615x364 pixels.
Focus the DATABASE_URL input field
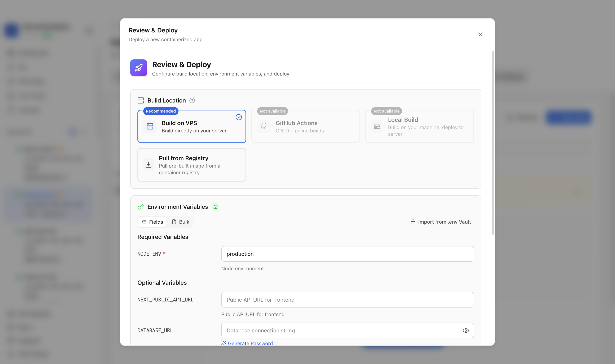(348, 330)
